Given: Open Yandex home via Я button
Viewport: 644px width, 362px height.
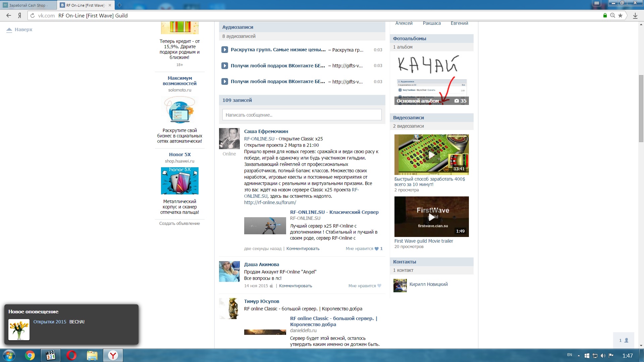Looking at the screenshot, I should coord(20,15).
